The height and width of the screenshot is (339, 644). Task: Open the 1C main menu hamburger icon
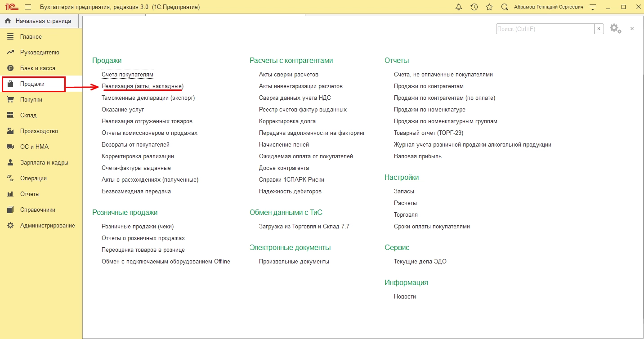coord(28,7)
